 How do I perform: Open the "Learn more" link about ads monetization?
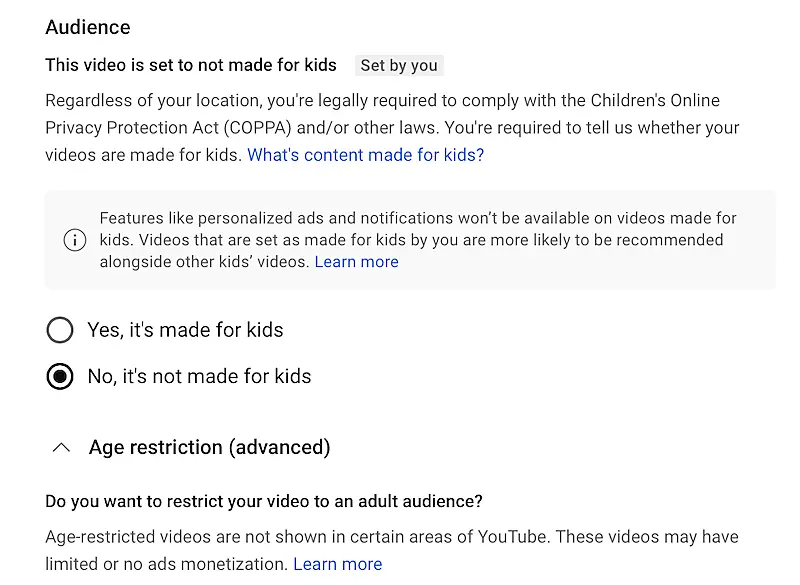click(338, 564)
